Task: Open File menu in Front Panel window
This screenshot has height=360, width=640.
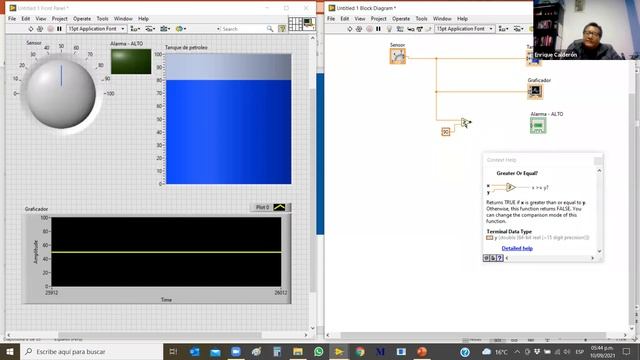Action: (x=12, y=19)
